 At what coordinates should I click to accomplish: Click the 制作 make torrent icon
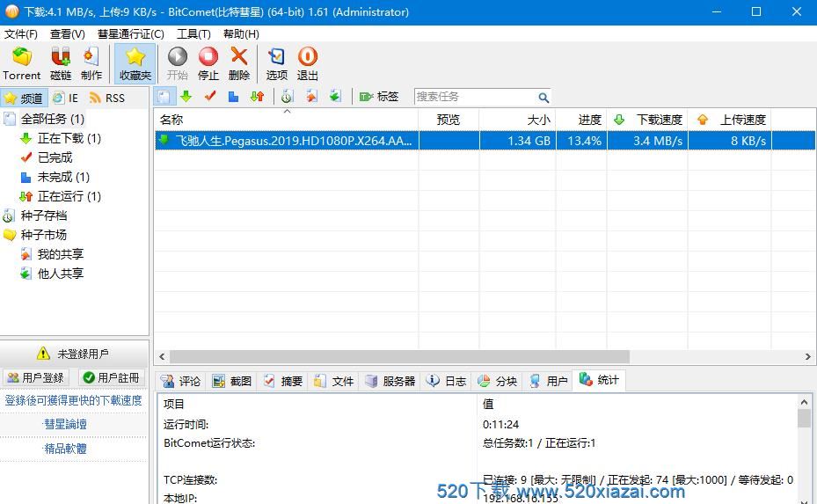91,63
